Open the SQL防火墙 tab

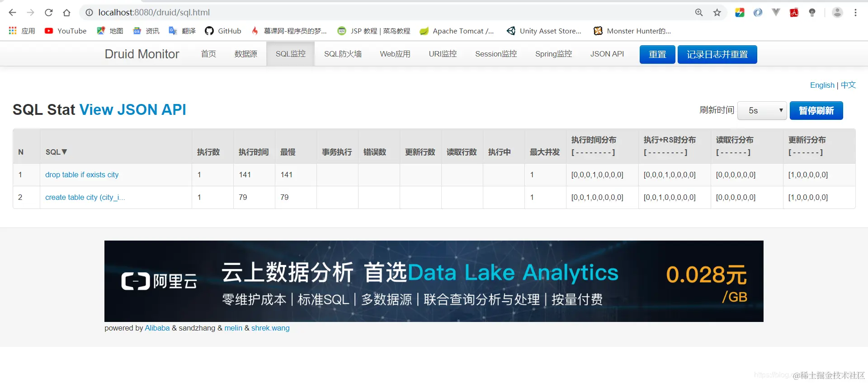[343, 54]
